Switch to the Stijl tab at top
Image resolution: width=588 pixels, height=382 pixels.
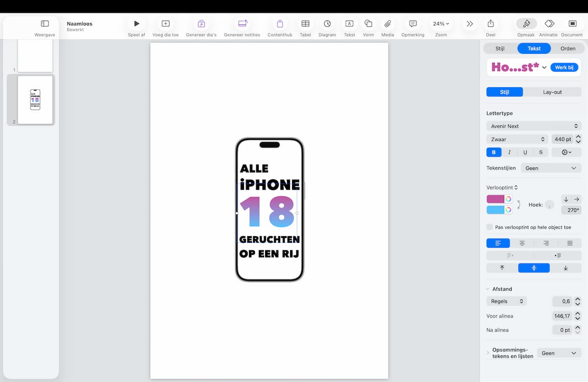[x=500, y=48]
